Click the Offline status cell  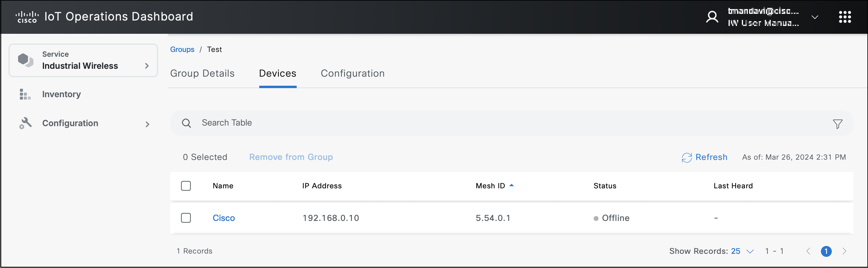click(611, 218)
